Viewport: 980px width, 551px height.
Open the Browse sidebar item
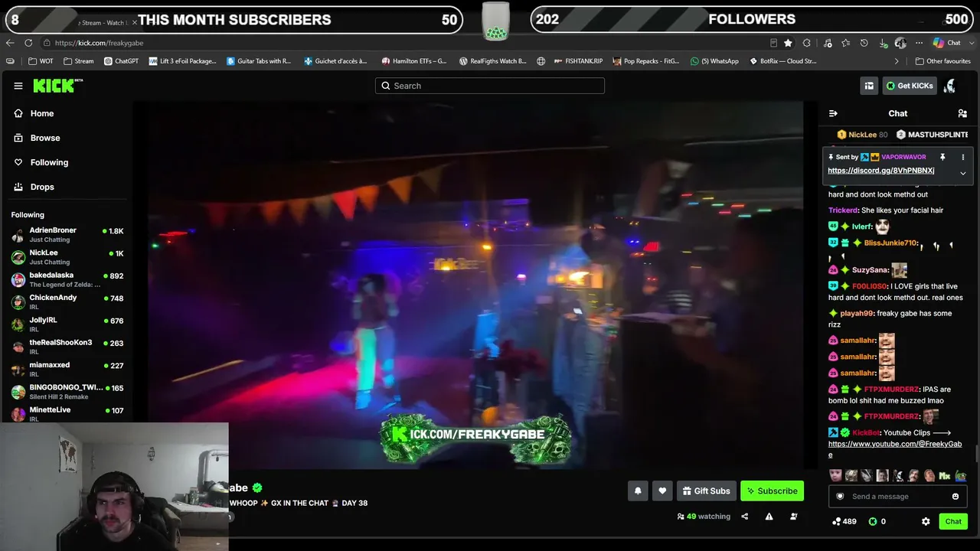[x=37, y=138]
